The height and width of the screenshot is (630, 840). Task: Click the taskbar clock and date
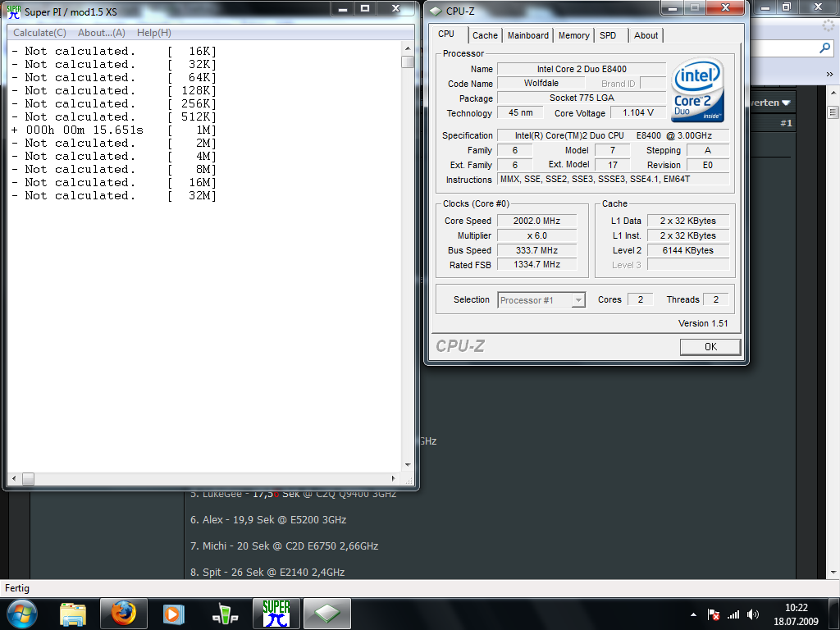[796, 614]
